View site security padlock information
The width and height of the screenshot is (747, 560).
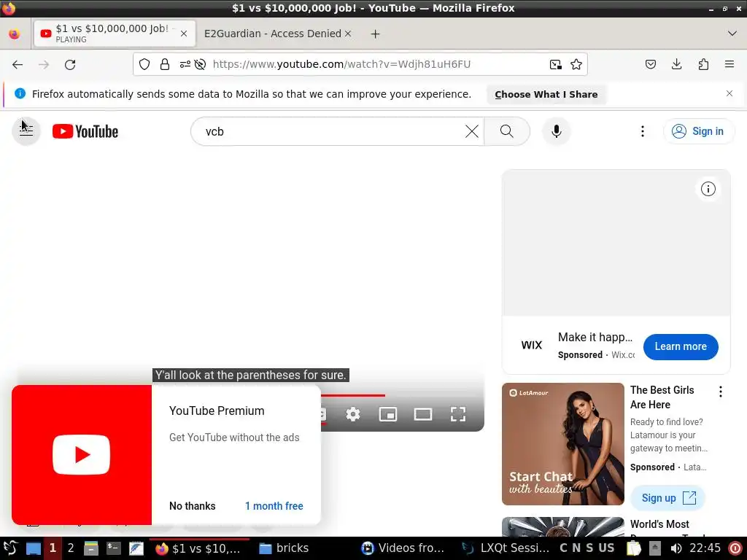click(165, 64)
